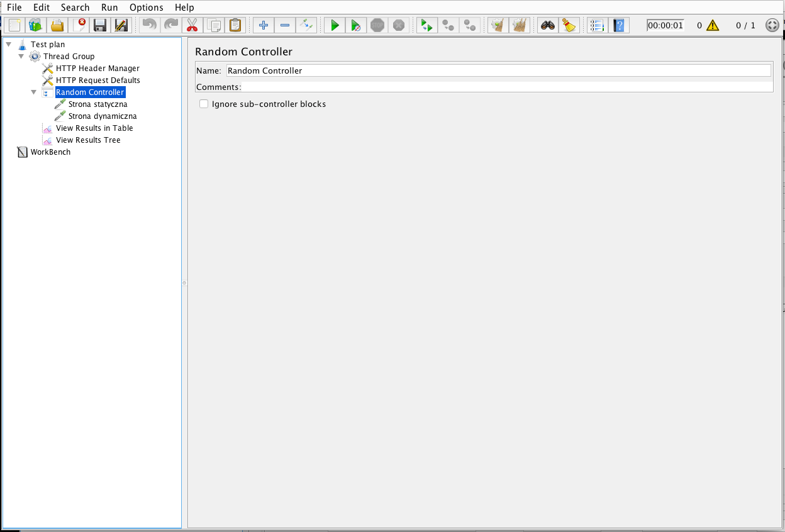Screen dimensions: 785x532
Task: Open the Options menu
Action: pyautogui.click(x=146, y=8)
